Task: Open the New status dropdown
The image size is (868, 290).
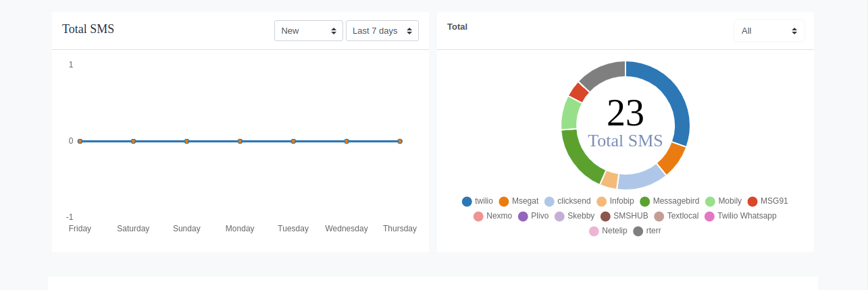Action: tap(308, 31)
